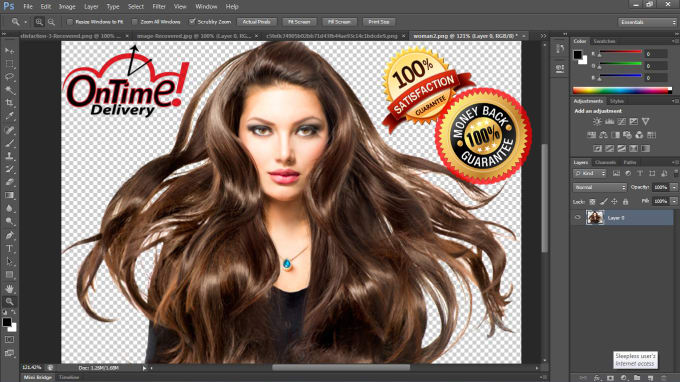Viewport: 680px width, 382px height.
Task: Select the Dodge tool
Action: coord(9,222)
